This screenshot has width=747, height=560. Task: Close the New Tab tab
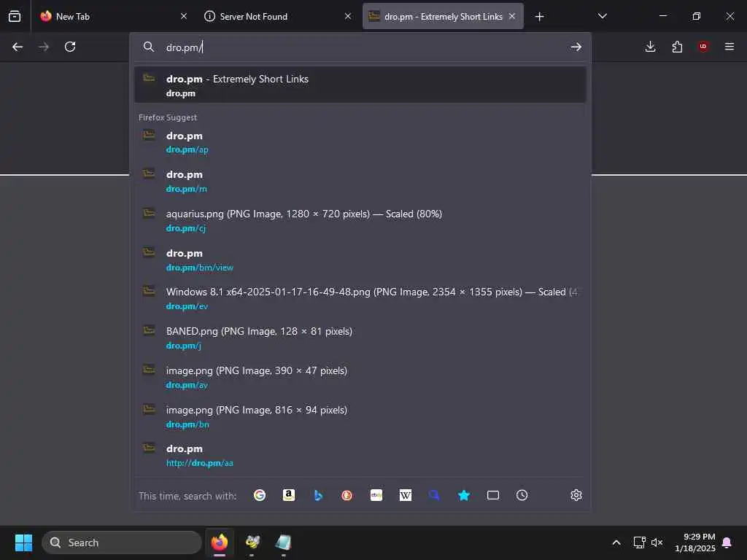[184, 16]
